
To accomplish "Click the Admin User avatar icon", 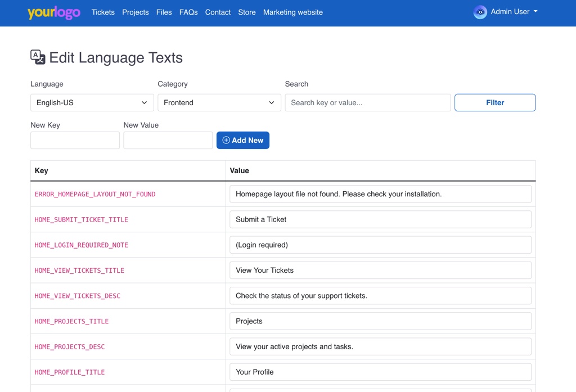I will 480,12.
